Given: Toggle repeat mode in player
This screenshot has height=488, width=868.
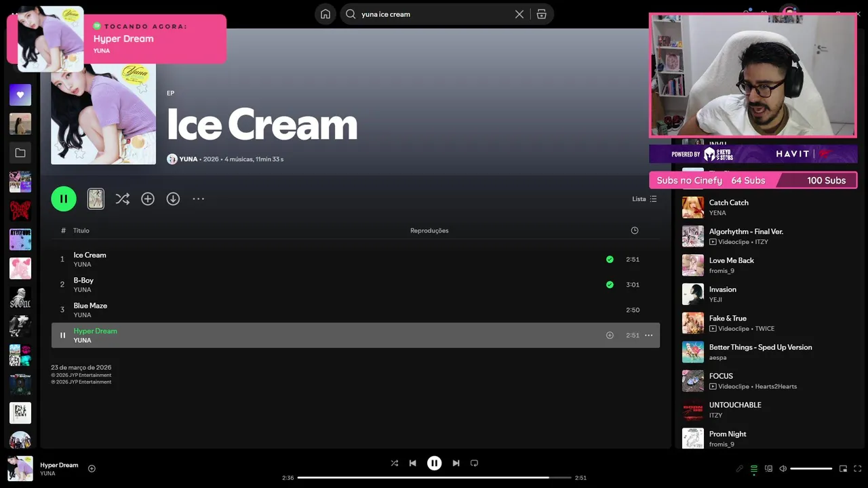Looking at the screenshot, I should tap(474, 463).
